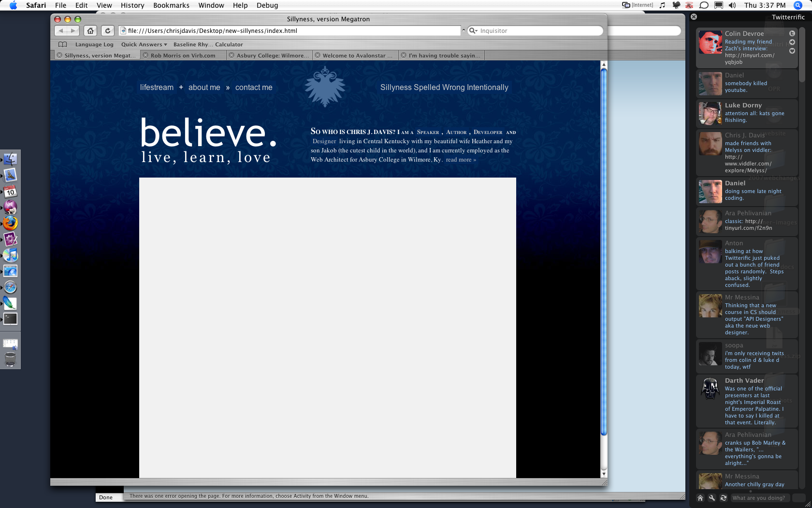Open iTunes from the dock

click(x=10, y=255)
